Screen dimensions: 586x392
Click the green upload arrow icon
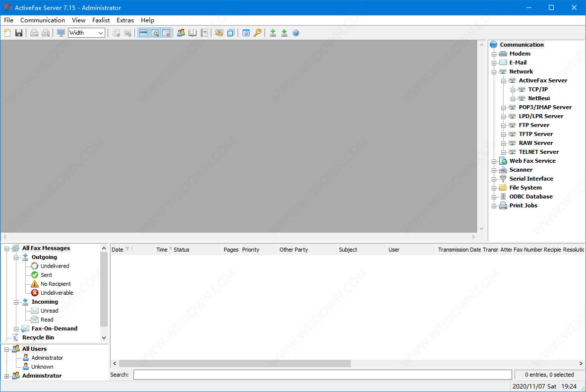pos(273,33)
